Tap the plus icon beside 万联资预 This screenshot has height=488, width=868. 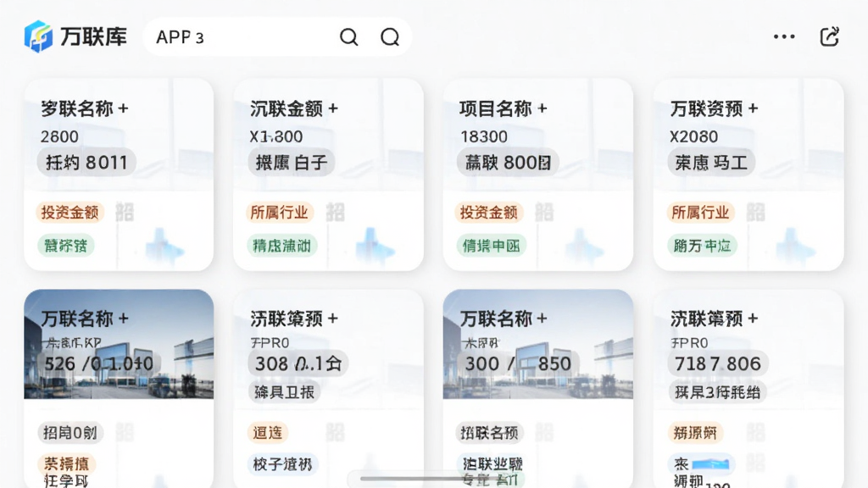tap(753, 108)
